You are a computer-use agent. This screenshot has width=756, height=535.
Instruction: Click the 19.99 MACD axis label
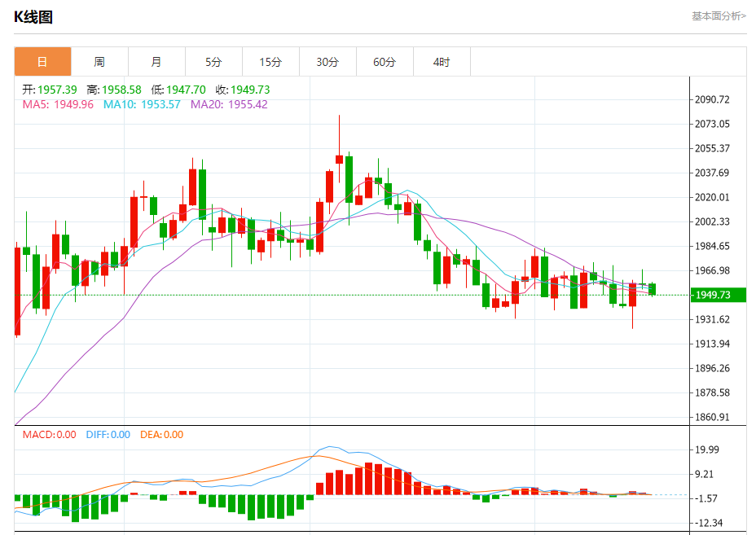[x=707, y=449]
